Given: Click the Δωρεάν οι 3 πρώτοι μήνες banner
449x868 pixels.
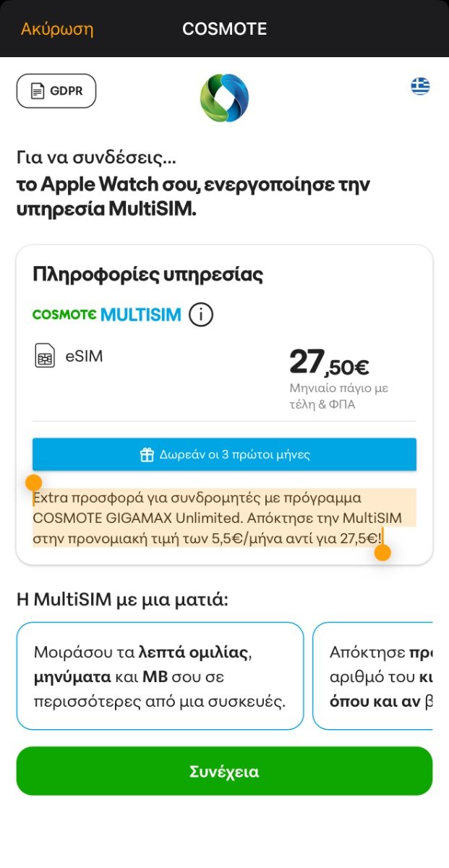Looking at the screenshot, I should point(224,454).
